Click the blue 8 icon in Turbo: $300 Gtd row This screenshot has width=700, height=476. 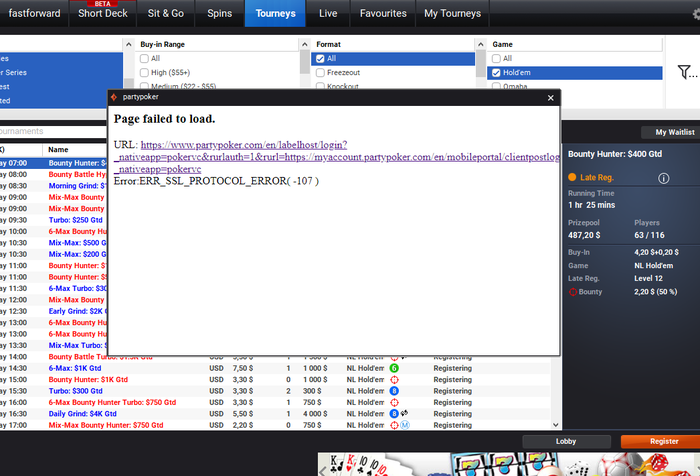pyautogui.click(x=394, y=391)
